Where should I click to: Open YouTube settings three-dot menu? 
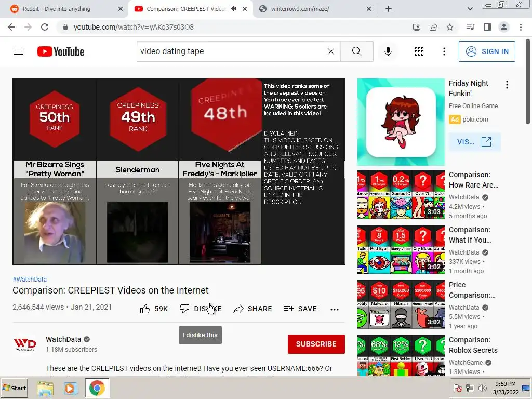tap(444, 51)
